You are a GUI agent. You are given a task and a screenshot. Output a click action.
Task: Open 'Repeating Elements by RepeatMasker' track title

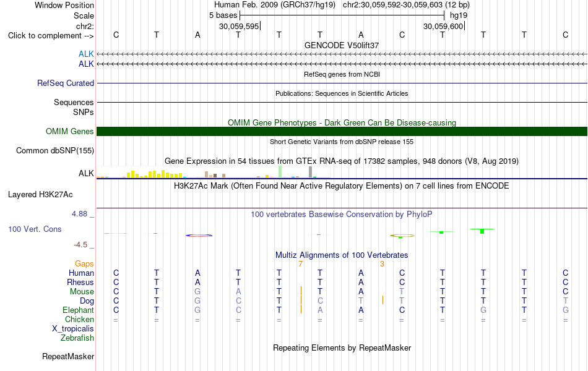(x=342, y=348)
